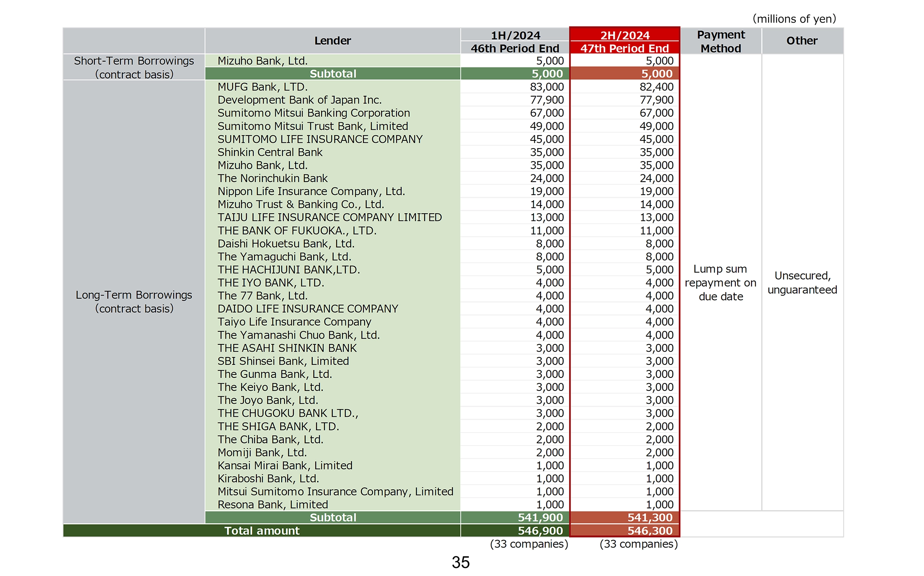Click 'Taiyo Life Insurance Company' entry
Image resolution: width=924 pixels, height=576 pixels.
(x=294, y=322)
